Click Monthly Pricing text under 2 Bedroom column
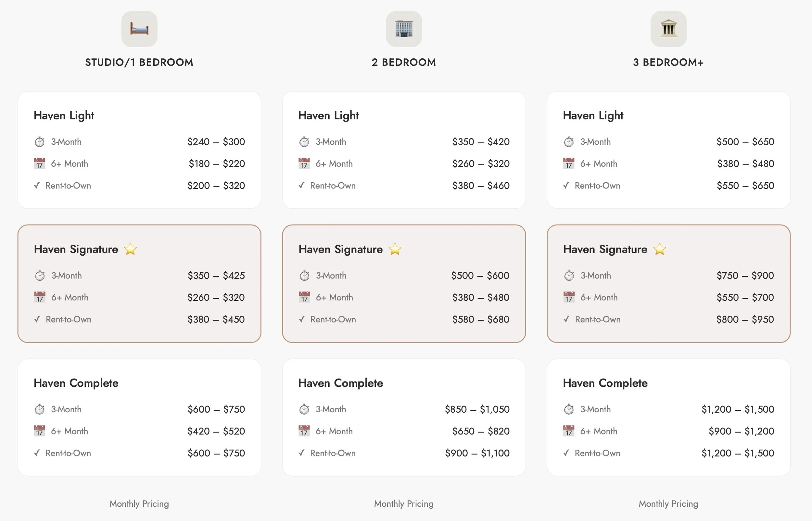812x521 pixels. pyautogui.click(x=404, y=504)
